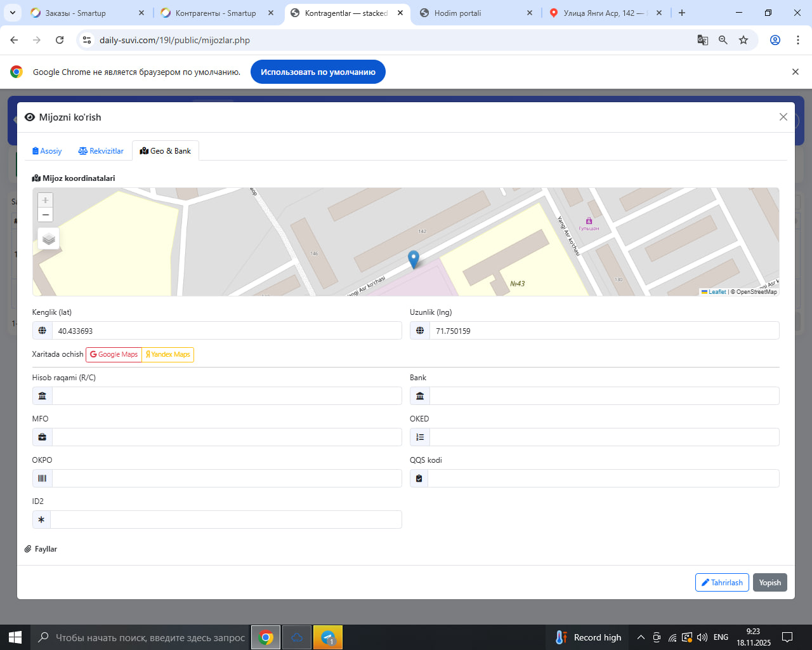This screenshot has height=650, width=812.
Task: Open the map layers control
Action: [49, 239]
